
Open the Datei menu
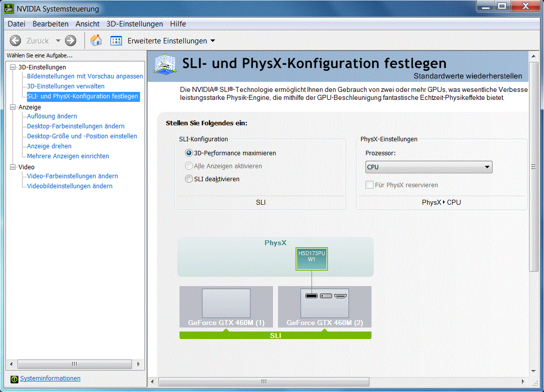16,24
